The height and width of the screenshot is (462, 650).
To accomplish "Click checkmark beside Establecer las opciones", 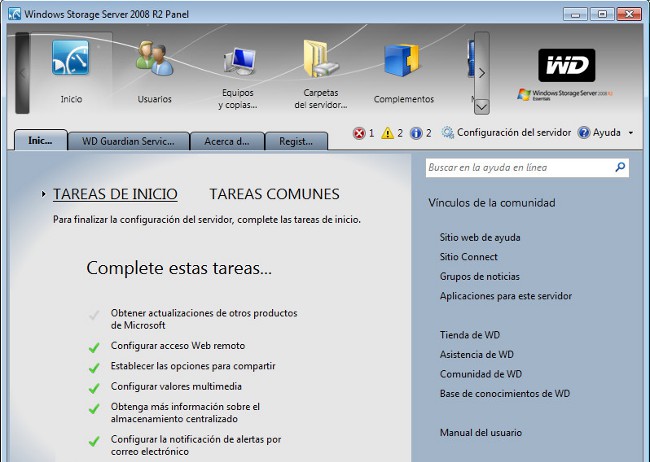I will 94,367.
